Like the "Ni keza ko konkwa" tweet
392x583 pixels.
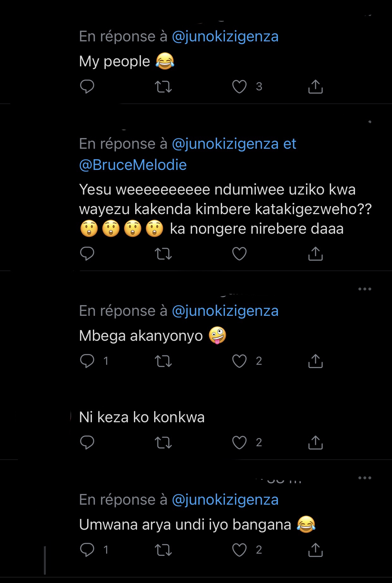click(x=239, y=442)
